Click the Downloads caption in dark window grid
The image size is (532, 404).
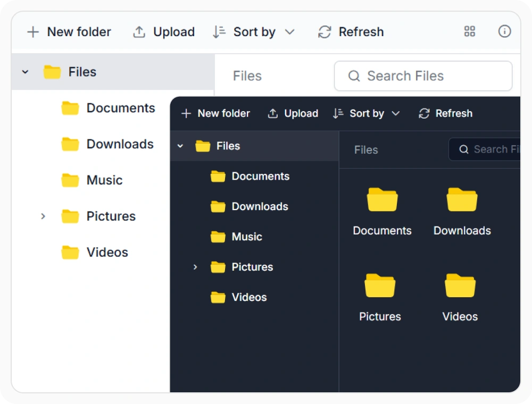pyautogui.click(x=462, y=231)
